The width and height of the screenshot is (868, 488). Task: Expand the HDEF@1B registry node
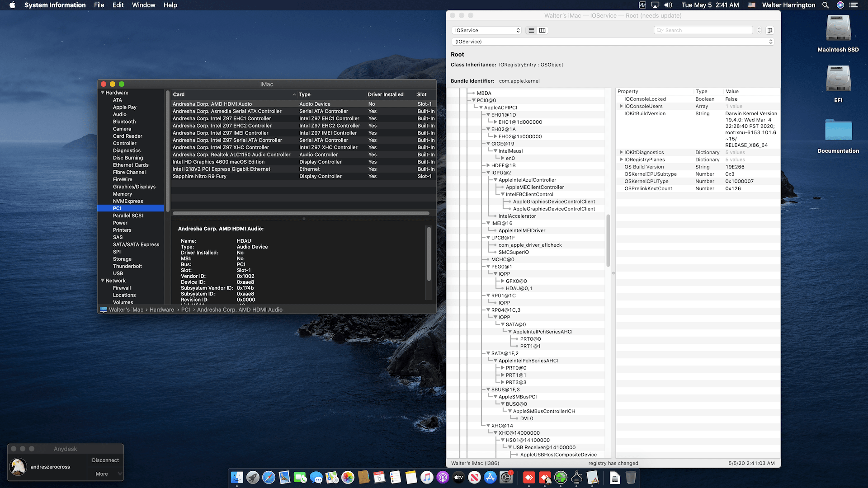point(488,165)
